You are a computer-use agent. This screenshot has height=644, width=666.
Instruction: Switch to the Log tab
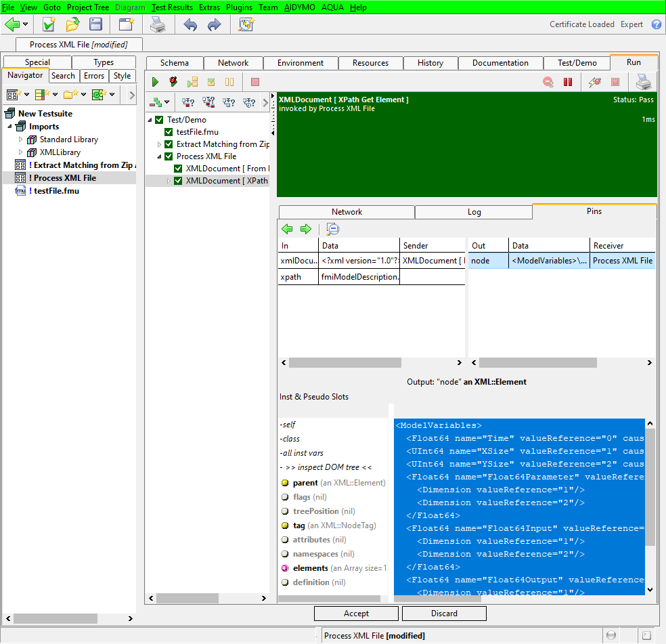[474, 212]
